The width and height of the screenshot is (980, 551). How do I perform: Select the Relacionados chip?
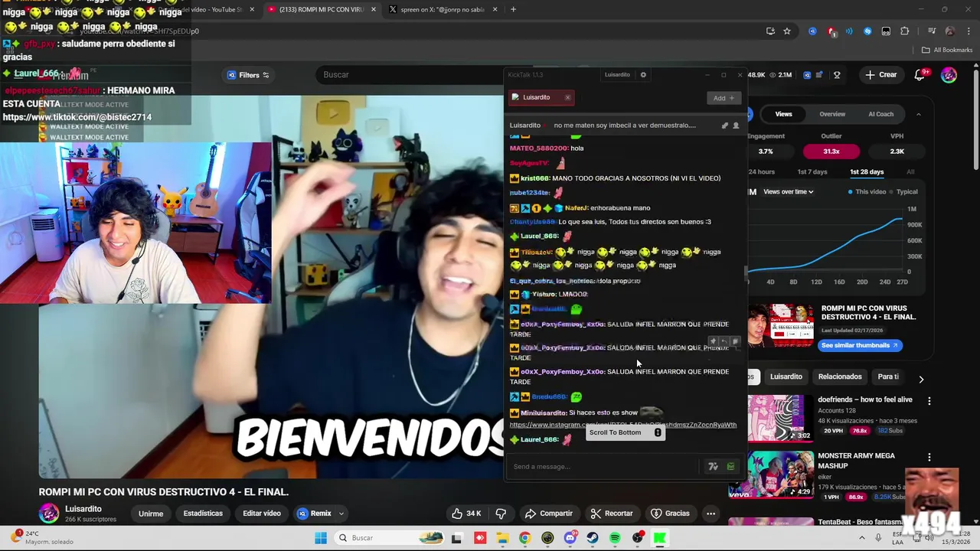coord(840,377)
